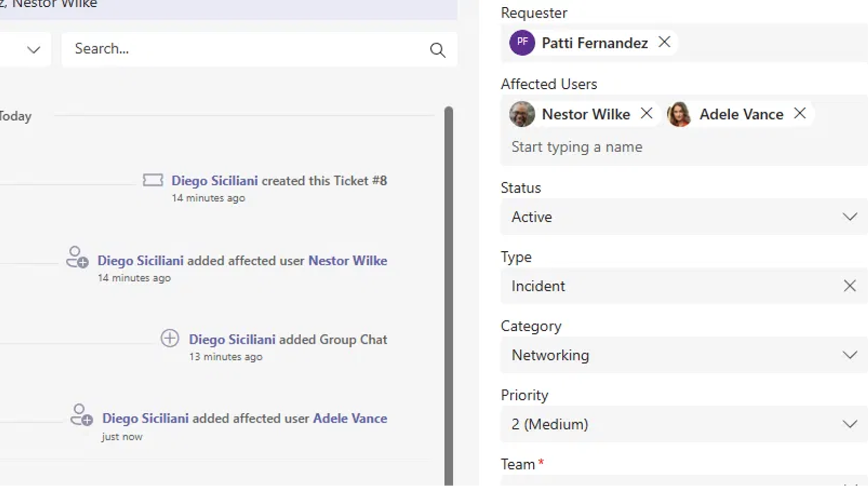Viewport: 868px width, 487px height.
Task: Remove Nestor Wilke from Affected Users
Action: click(647, 114)
